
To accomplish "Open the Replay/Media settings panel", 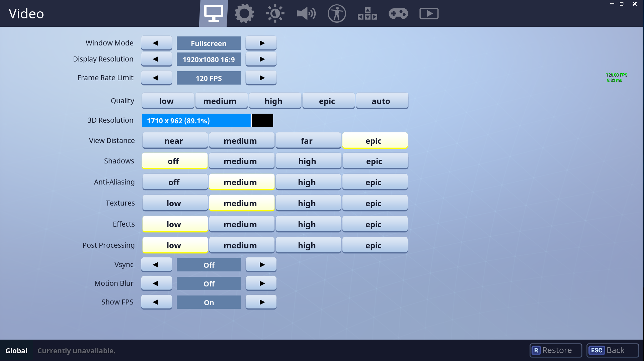I will pos(428,13).
